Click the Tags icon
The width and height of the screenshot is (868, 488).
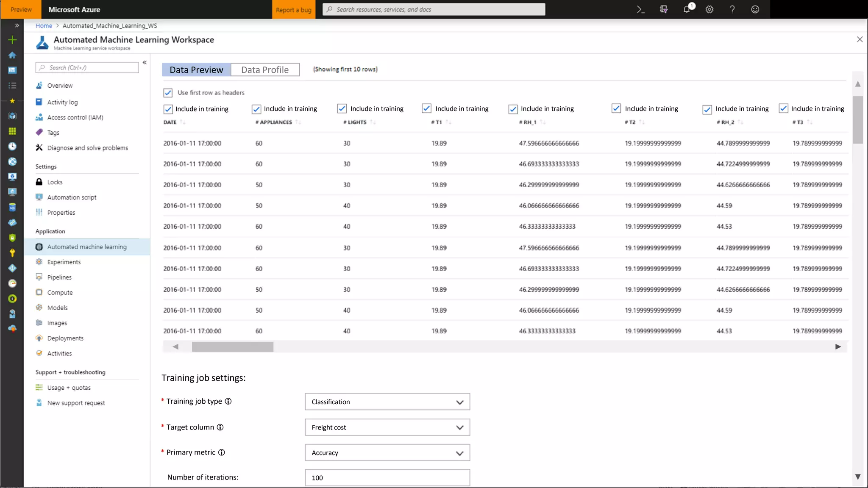[39, 132]
